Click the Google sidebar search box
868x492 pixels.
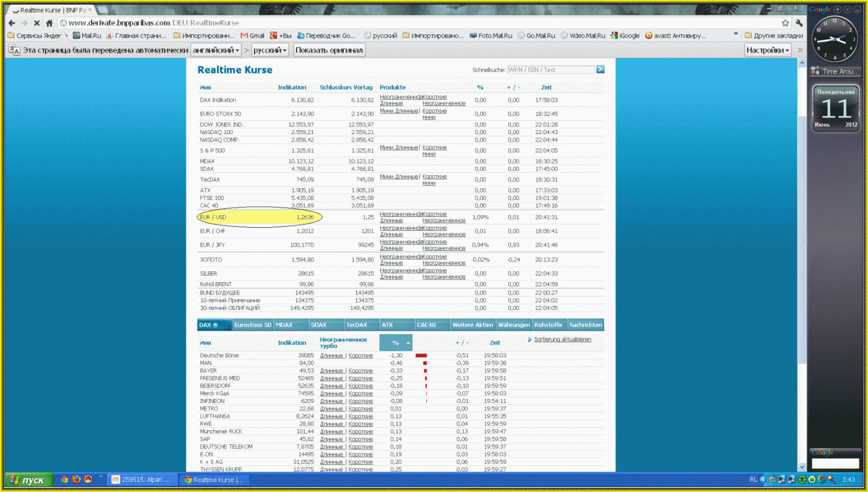[x=835, y=463]
